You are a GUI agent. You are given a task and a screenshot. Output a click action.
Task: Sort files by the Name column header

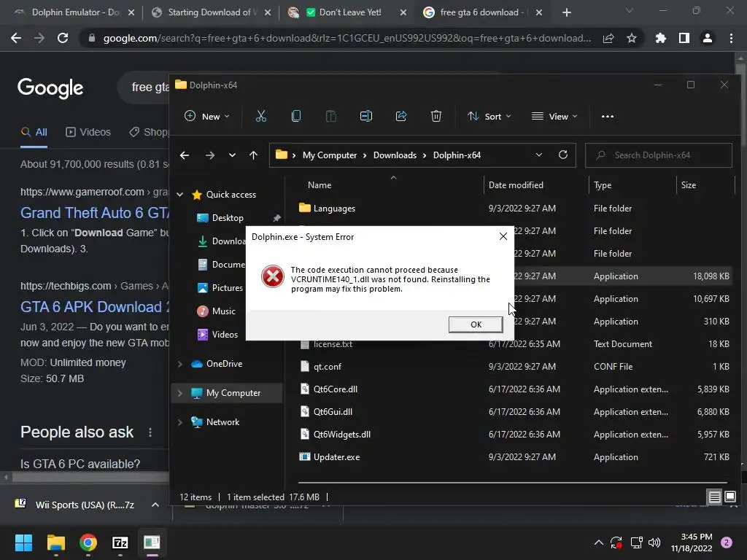(320, 185)
